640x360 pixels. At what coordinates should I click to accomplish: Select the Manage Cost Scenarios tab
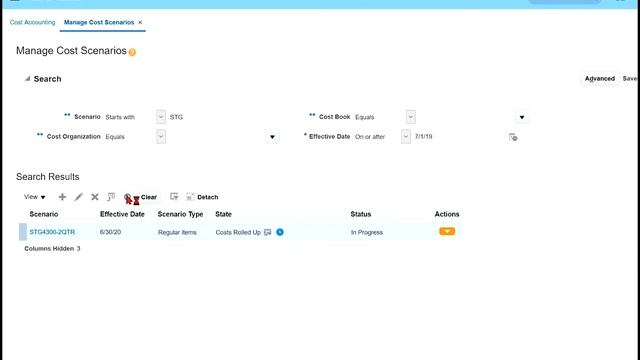point(99,22)
